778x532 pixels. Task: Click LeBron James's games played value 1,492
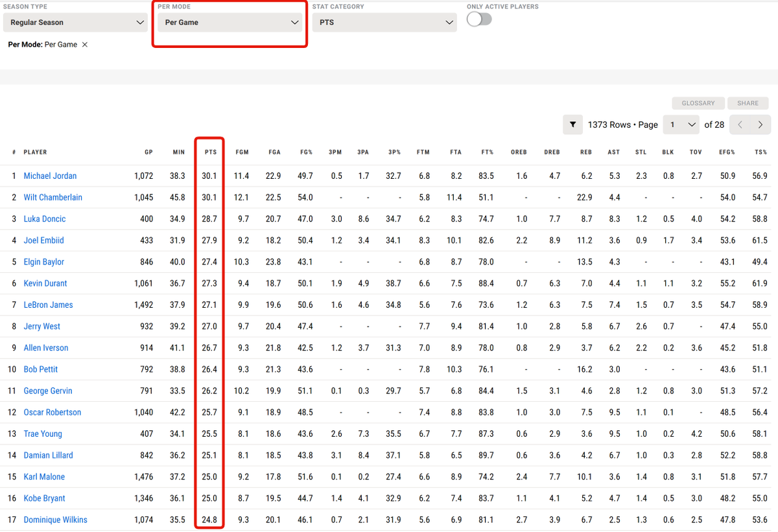pos(144,305)
